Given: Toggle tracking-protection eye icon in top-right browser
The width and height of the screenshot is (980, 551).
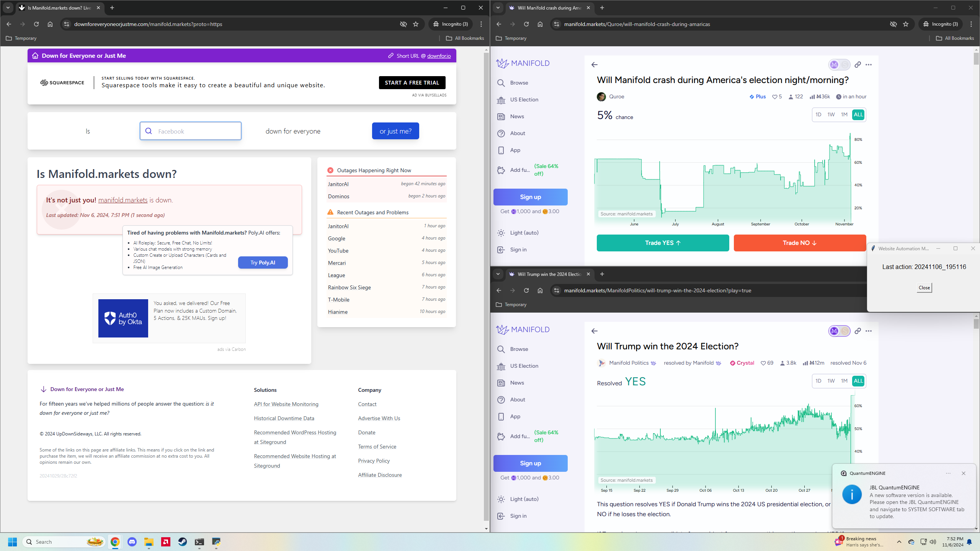Looking at the screenshot, I should pyautogui.click(x=893, y=24).
